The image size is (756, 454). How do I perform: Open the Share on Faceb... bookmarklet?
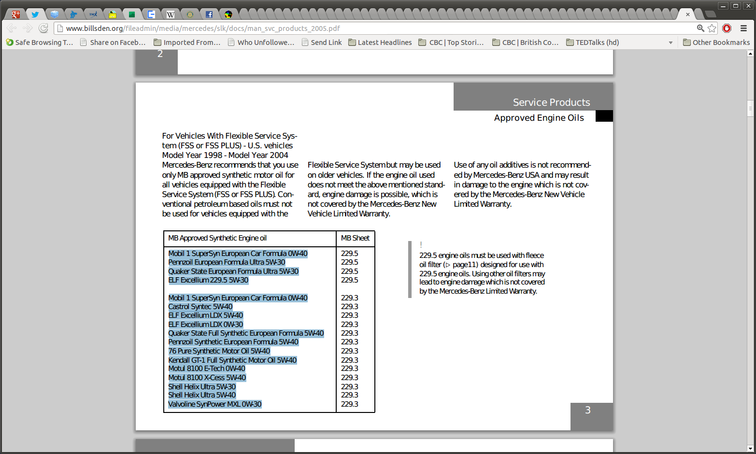tap(113, 42)
